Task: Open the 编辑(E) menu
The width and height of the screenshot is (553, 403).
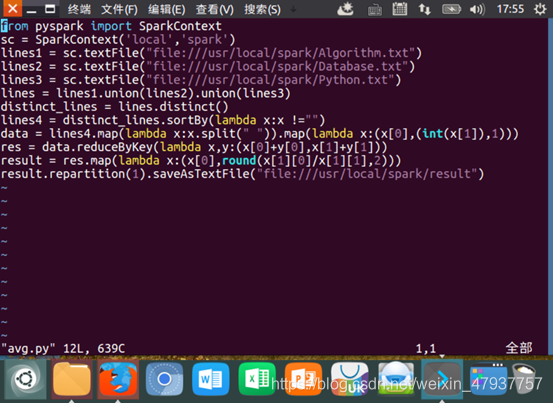Action: (x=166, y=9)
